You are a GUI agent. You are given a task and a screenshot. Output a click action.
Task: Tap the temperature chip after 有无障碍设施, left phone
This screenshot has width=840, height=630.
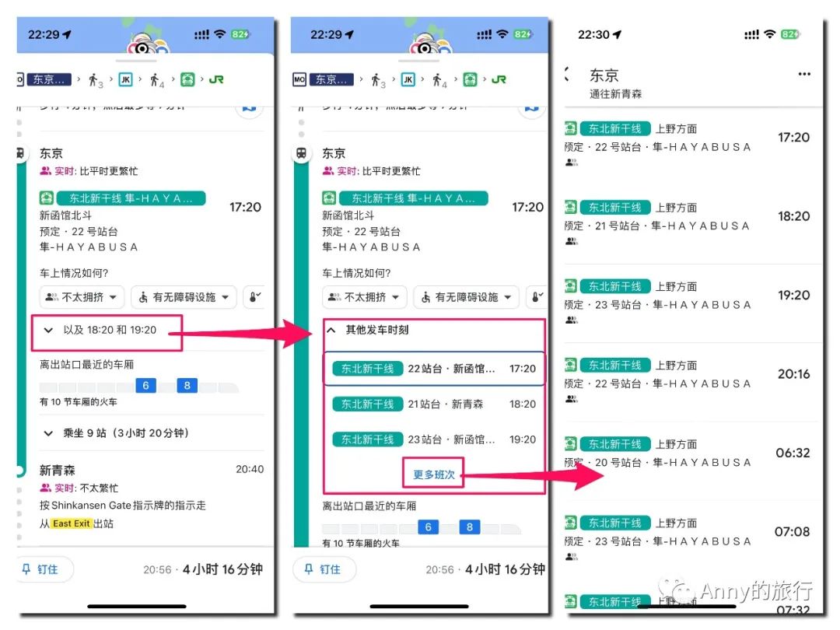click(254, 297)
